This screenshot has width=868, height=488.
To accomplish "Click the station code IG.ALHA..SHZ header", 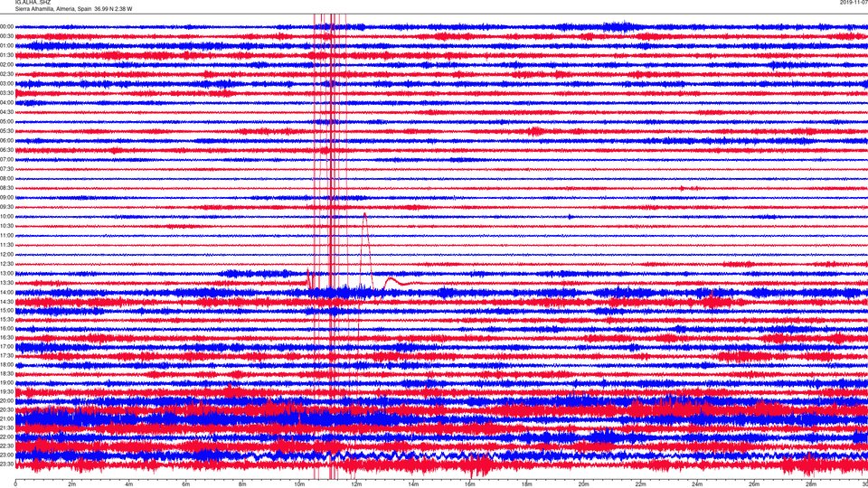I will [33, 2].
